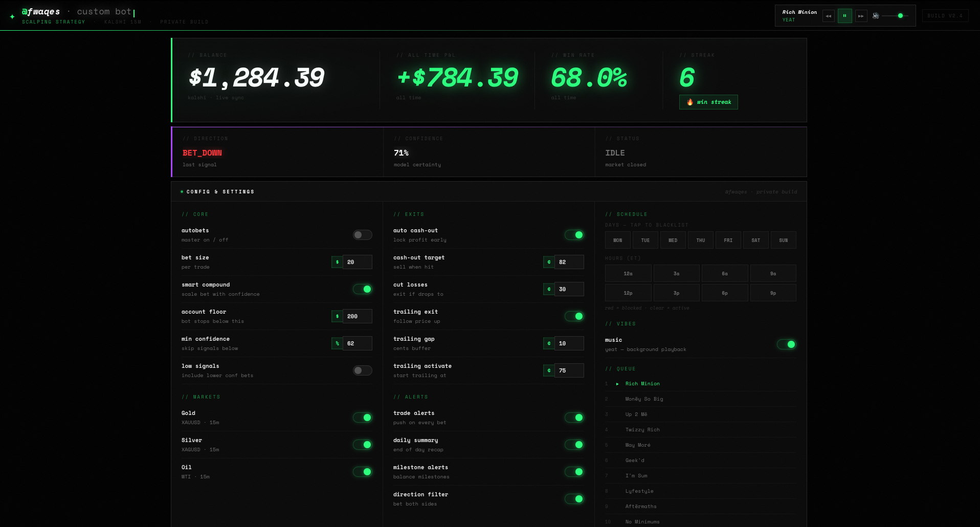Toggle the direction filter switch
980x527 pixels.
click(574, 499)
